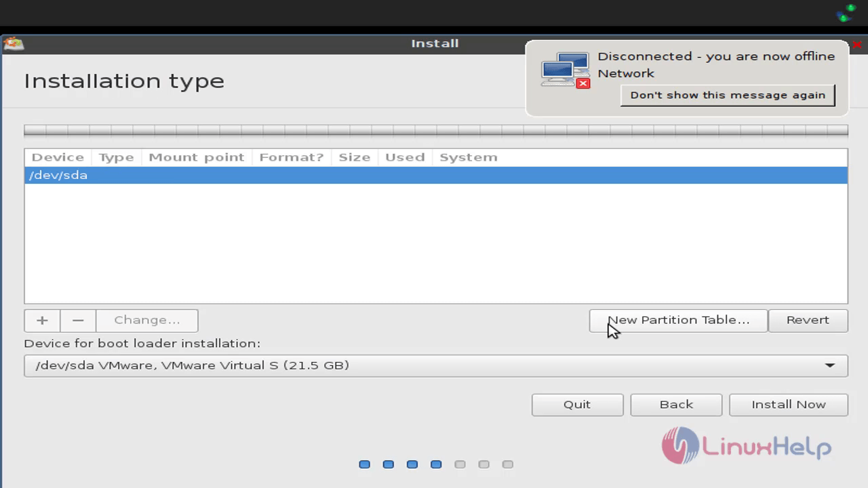Click the last progress step dot
The width and height of the screenshot is (868, 488).
click(x=507, y=464)
